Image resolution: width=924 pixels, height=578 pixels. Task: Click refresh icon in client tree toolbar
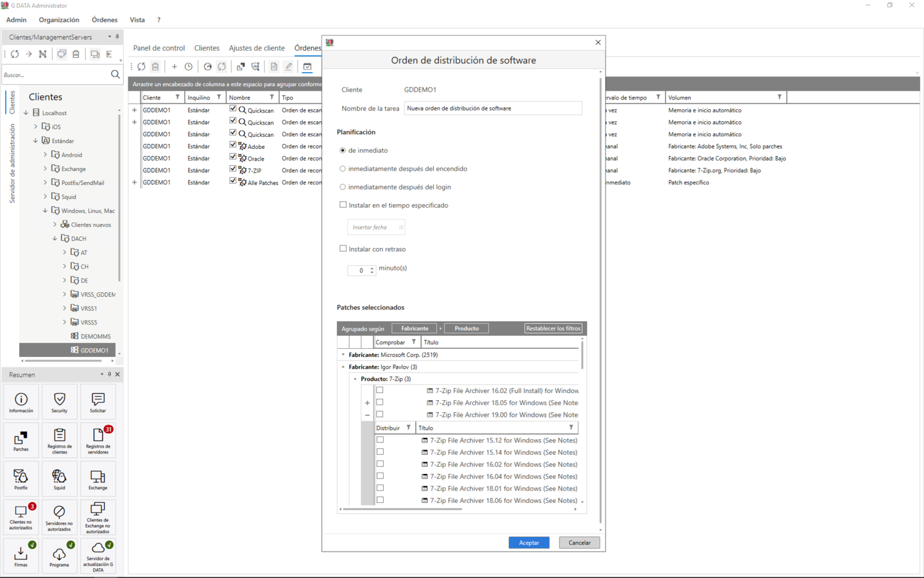(x=15, y=54)
